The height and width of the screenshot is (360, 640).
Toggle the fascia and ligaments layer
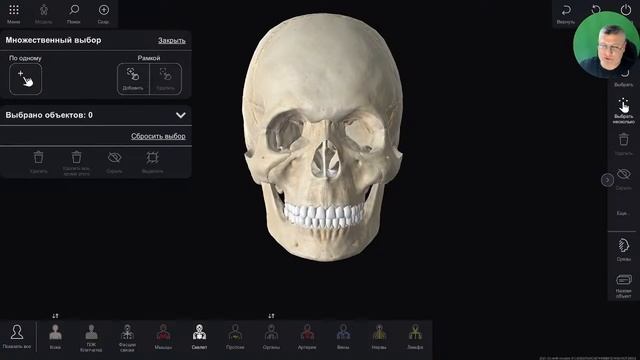tap(127, 338)
